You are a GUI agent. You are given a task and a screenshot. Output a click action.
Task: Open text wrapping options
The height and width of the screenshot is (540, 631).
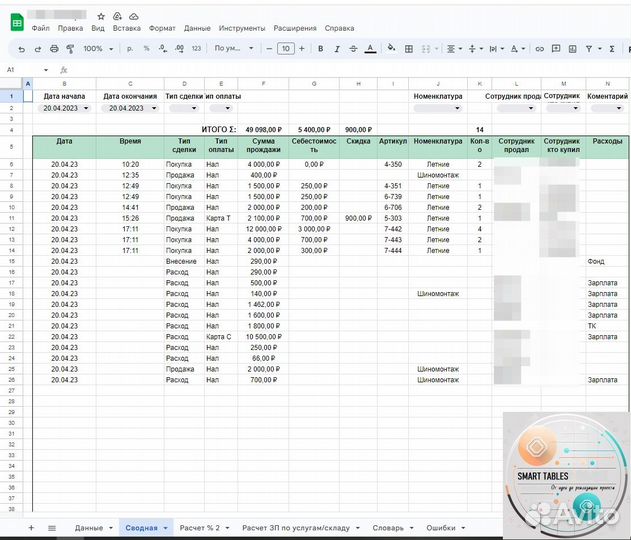click(x=496, y=49)
